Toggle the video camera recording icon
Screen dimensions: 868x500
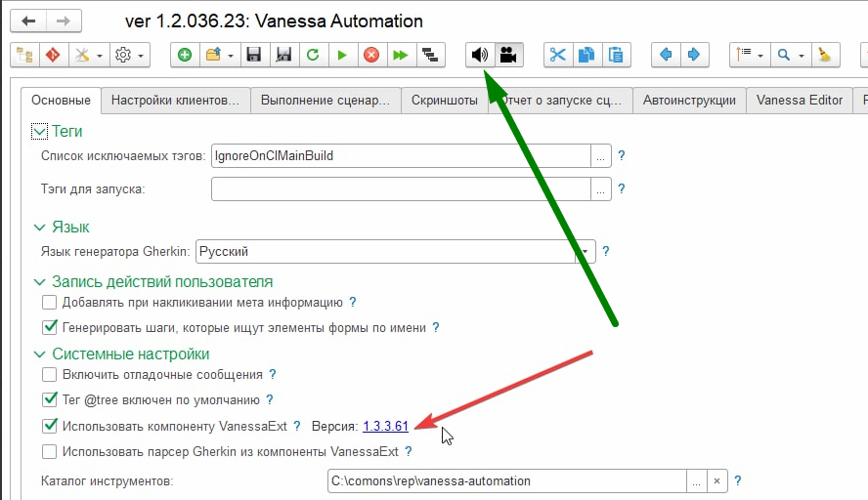pos(508,55)
